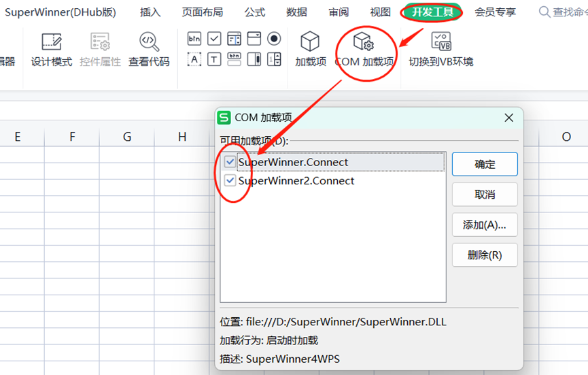Switch to the 视图 tab
The height and width of the screenshot is (375, 588).
[380, 12]
